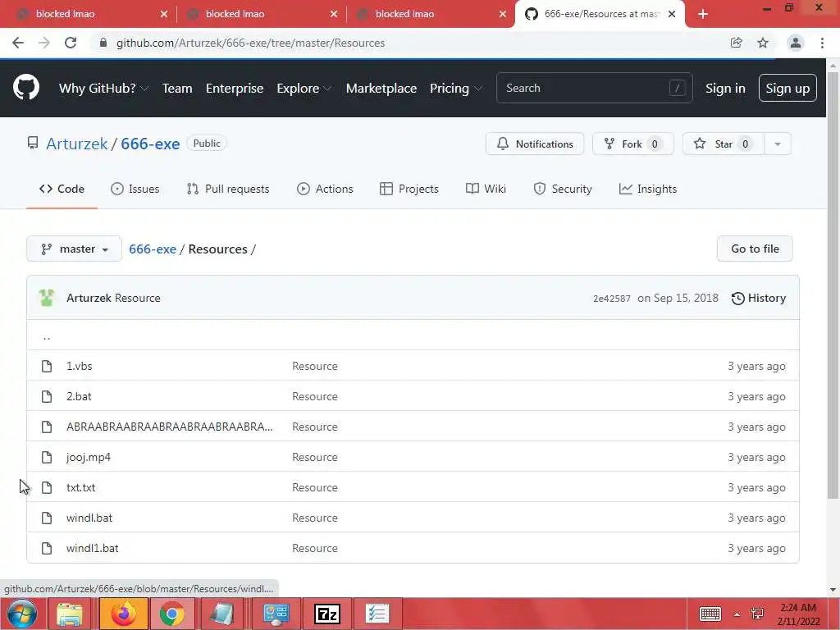Click the file icon beside 1.vbs
The height and width of the screenshot is (630, 840).
pos(47,366)
